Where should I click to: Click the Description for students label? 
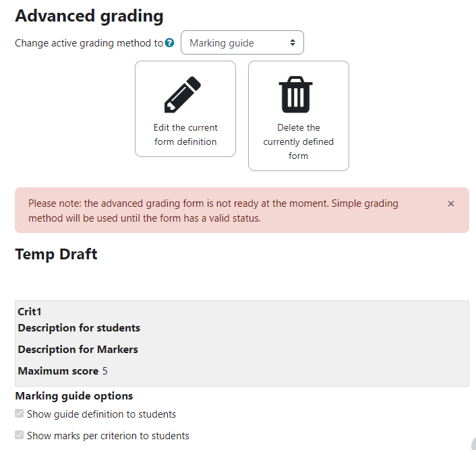pos(79,328)
